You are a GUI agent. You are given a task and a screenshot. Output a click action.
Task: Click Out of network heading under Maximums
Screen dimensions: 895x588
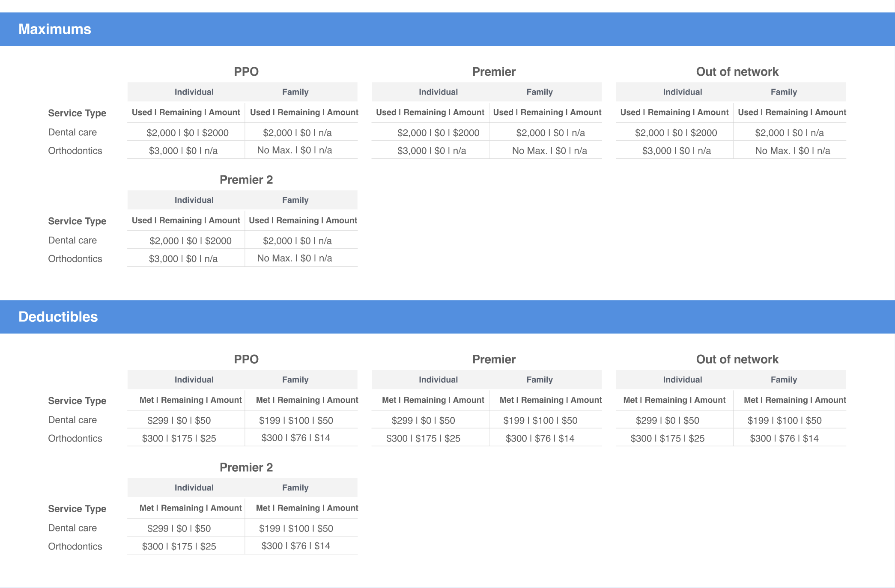click(x=737, y=71)
